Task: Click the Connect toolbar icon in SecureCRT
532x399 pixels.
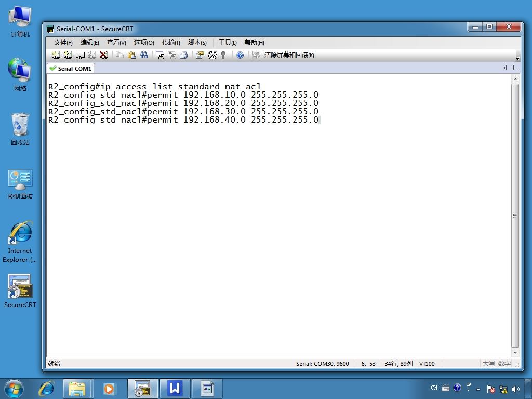Action: click(56, 55)
